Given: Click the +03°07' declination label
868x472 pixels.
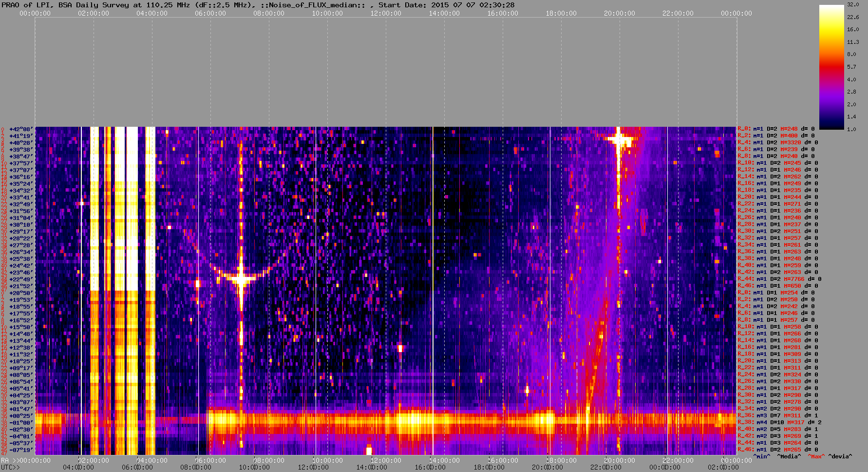Looking at the screenshot, I should click(x=21, y=402).
